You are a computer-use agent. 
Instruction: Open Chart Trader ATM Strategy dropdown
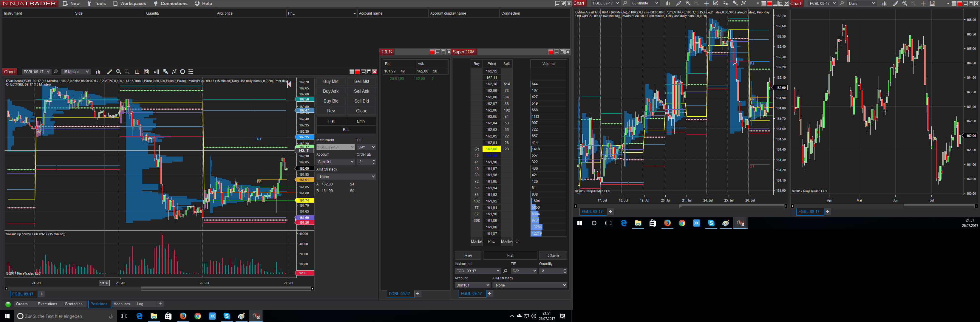[x=346, y=177]
